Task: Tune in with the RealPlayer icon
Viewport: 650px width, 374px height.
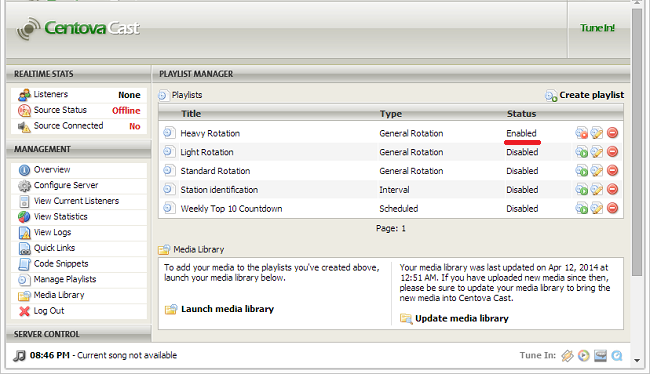Action: coord(600,355)
